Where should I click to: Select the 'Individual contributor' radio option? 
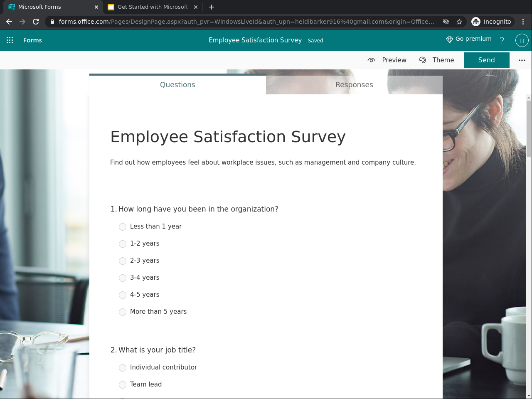[123, 368]
